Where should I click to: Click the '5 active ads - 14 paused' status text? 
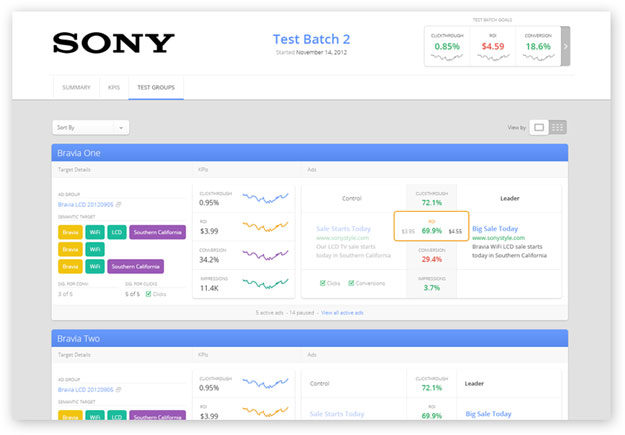(x=285, y=313)
